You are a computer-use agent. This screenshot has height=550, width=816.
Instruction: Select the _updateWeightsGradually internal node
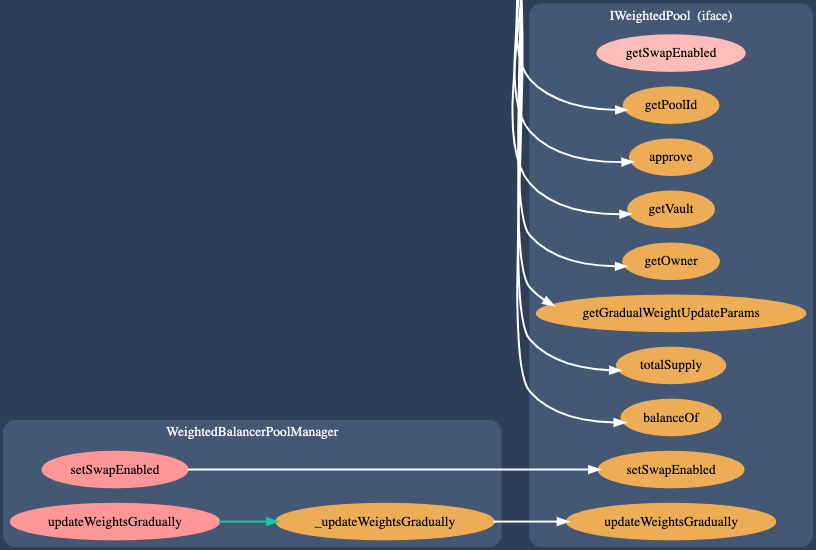pos(385,521)
